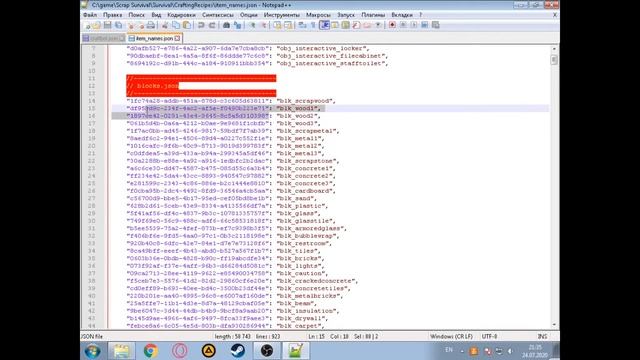Click the vertical scrollbar down arrow

click(x=554, y=325)
